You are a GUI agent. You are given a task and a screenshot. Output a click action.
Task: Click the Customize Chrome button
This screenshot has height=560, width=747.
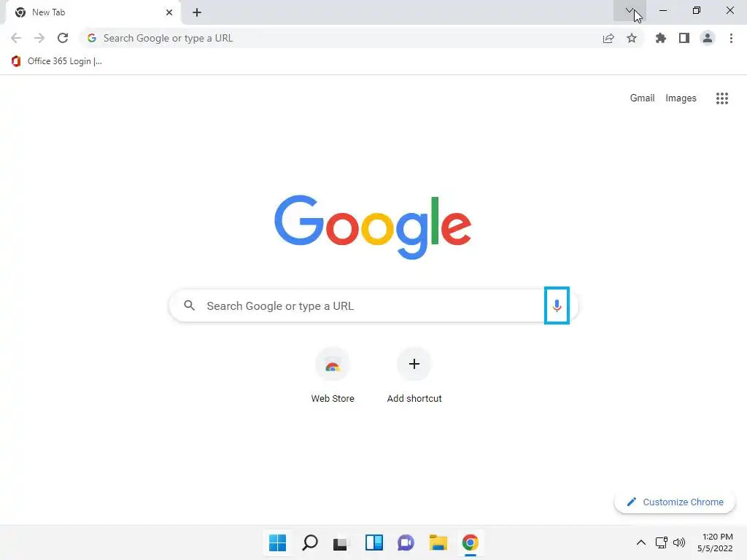coord(675,502)
